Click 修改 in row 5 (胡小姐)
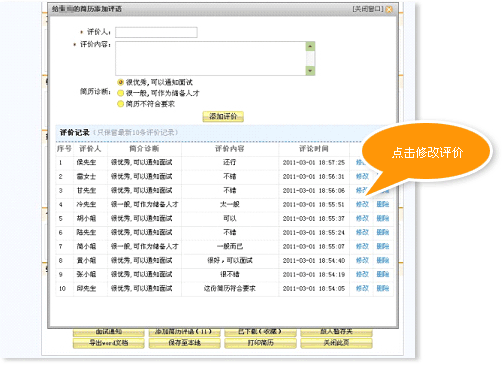Image resolution: width=502 pixels, height=365 pixels. [362, 218]
